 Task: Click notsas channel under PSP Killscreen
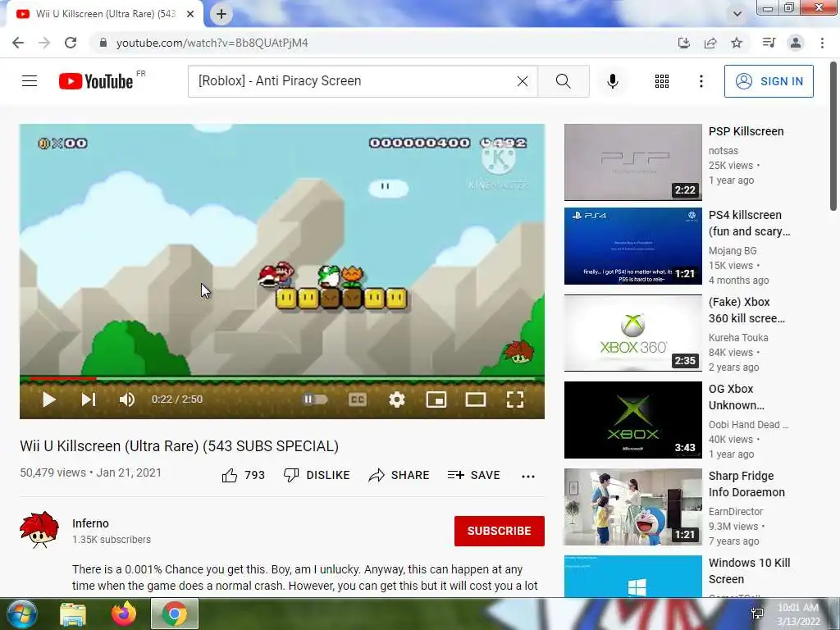click(724, 151)
